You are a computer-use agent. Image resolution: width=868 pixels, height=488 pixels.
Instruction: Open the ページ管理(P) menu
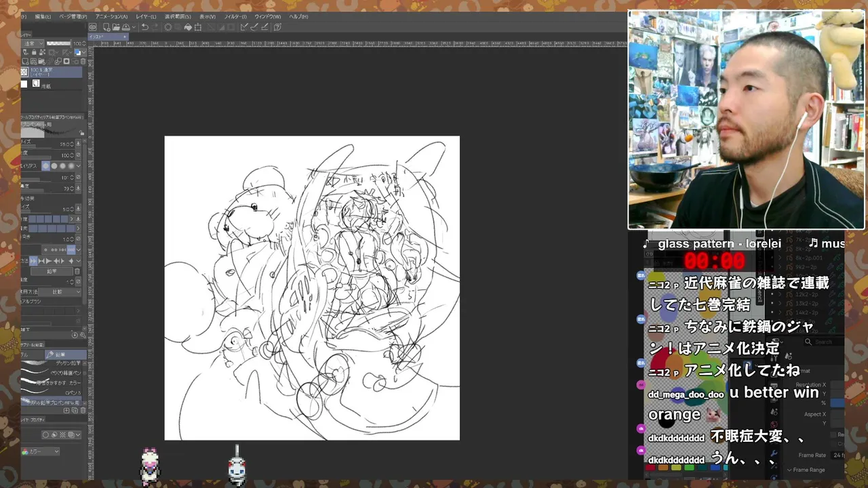(73, 16)
